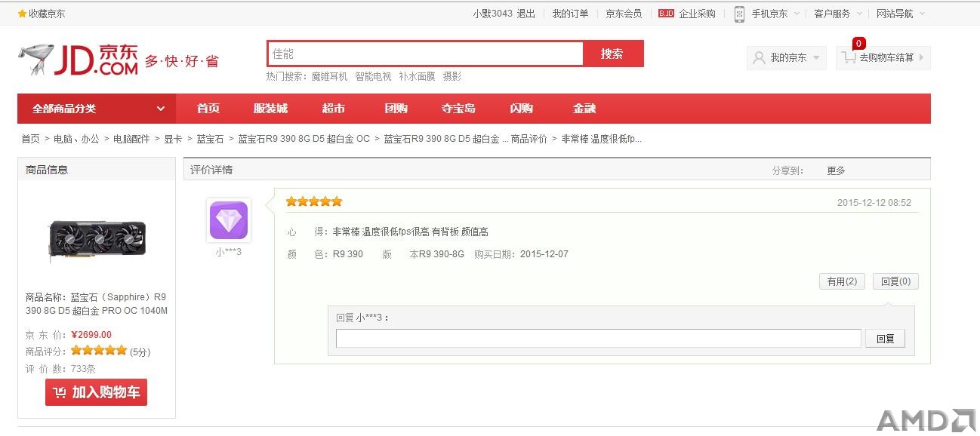
Task: Open the 闪购 nav tab
Action: [x=521, y=109]
